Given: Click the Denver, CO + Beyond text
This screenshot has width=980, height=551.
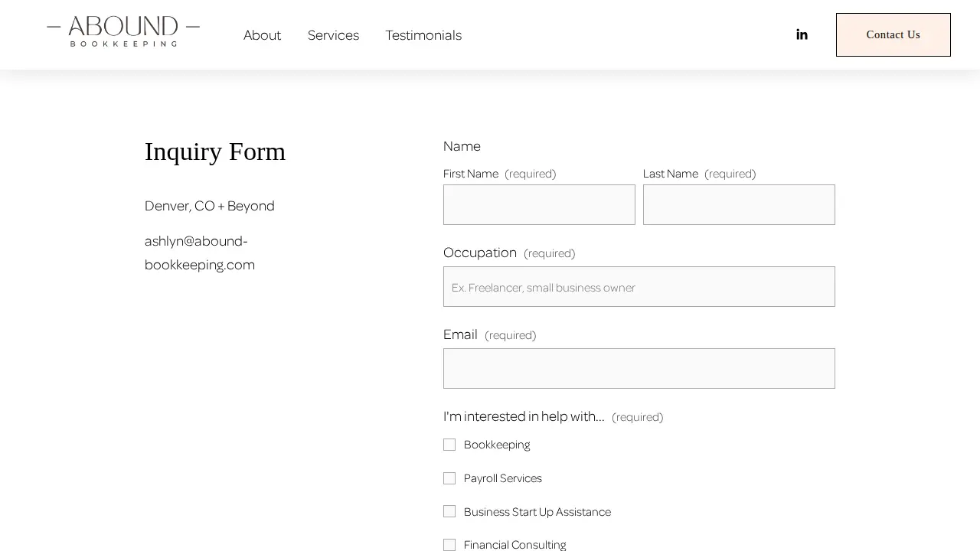Looking at the screenshot, I should (x=210, y=206).
